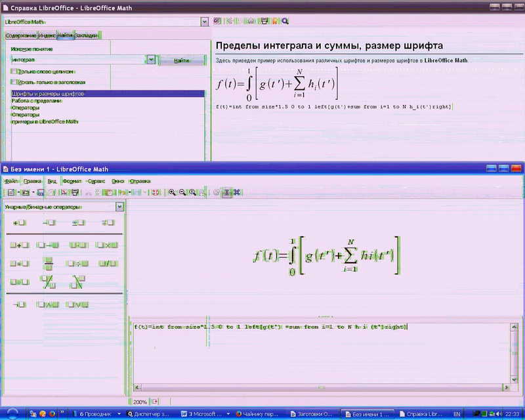Click inside the formula command editor
Viewport: 525px width, 420px height.
point(315,354)
